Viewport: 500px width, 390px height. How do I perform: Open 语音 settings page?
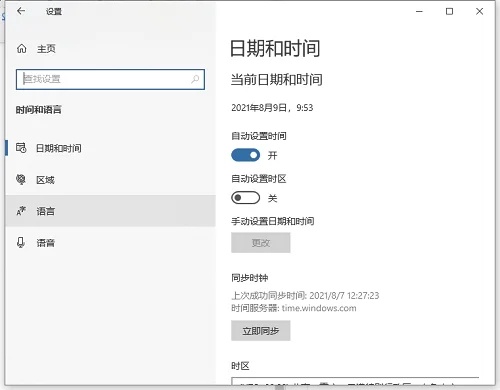pos(110,243)
